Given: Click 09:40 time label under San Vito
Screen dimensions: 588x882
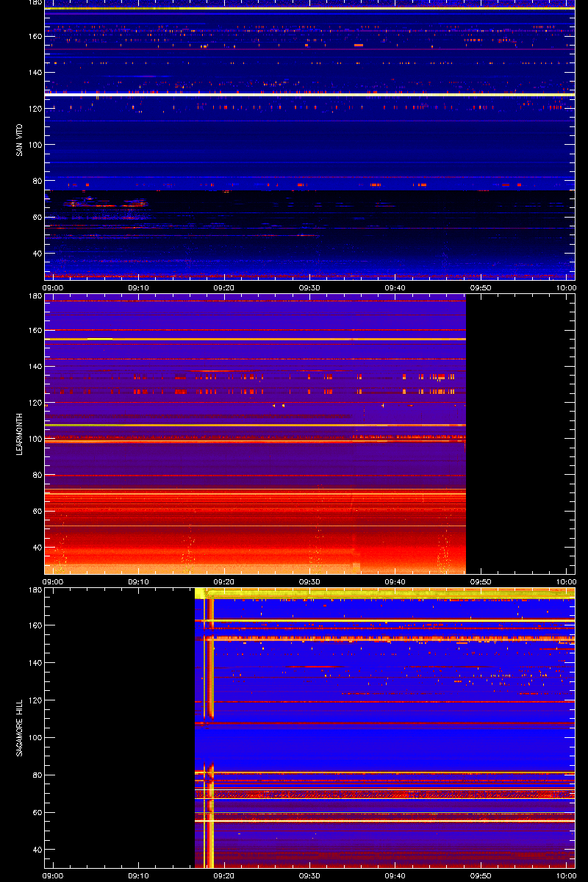Looking at the screenshot, I should point(395,288).
